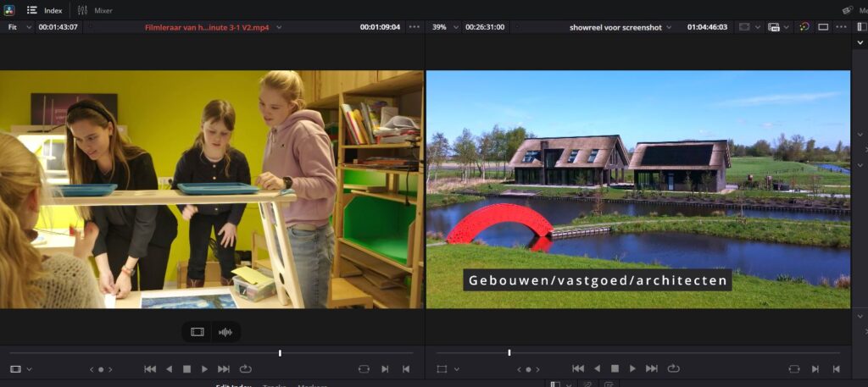Image resolution: width=868 pixels, height=387 pixels.
Task: Toggle loop playback in source viewer
Action: [245, 368]
